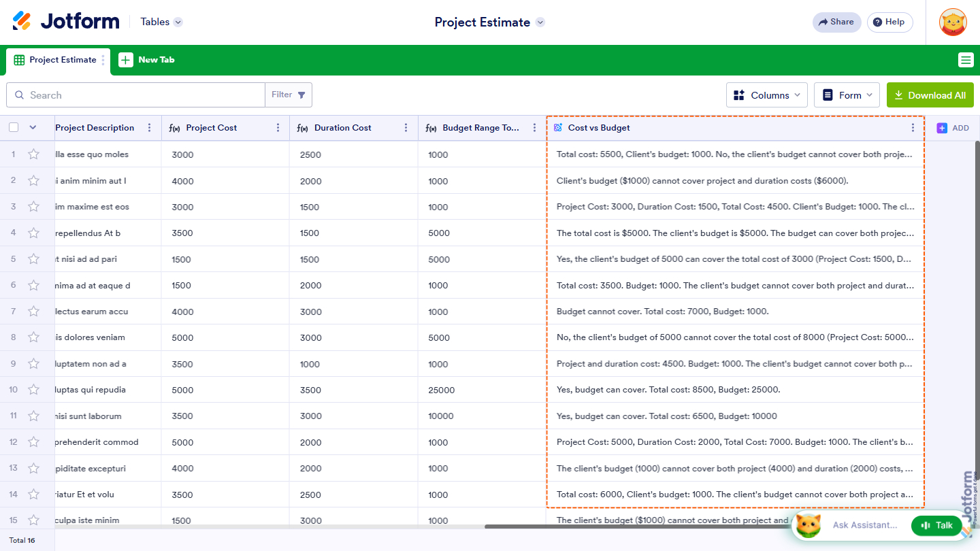980x551 pixels.
Task: Star row 11
Action: click(x=33, y=416)
